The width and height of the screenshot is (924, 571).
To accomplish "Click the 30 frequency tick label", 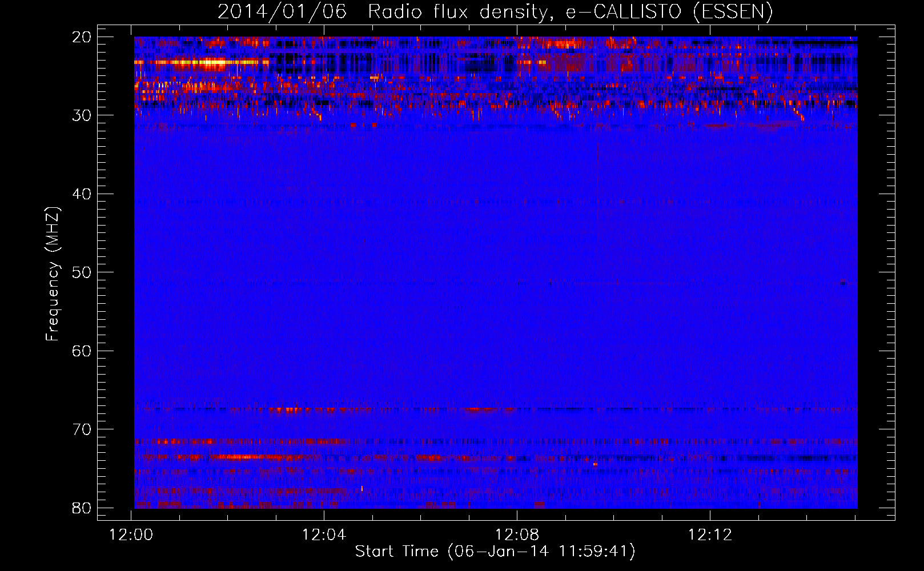I will [82, 115].
